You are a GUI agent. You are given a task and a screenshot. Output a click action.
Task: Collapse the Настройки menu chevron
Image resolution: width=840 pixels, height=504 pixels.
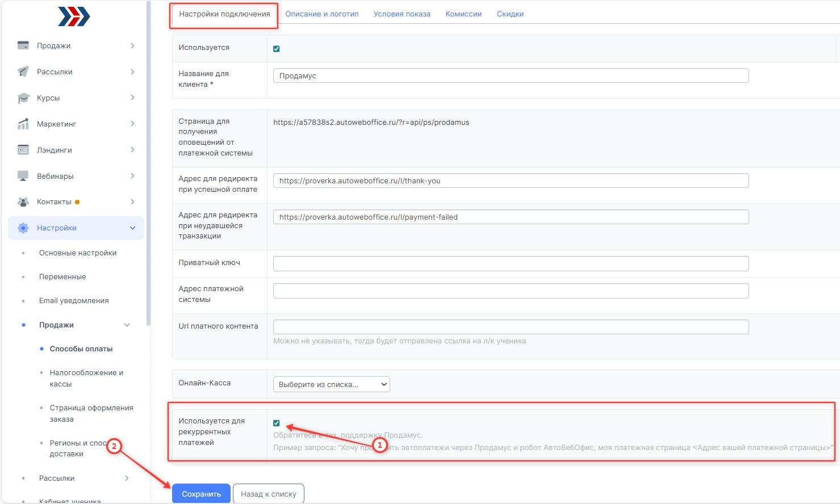click(x=132, y=228)
